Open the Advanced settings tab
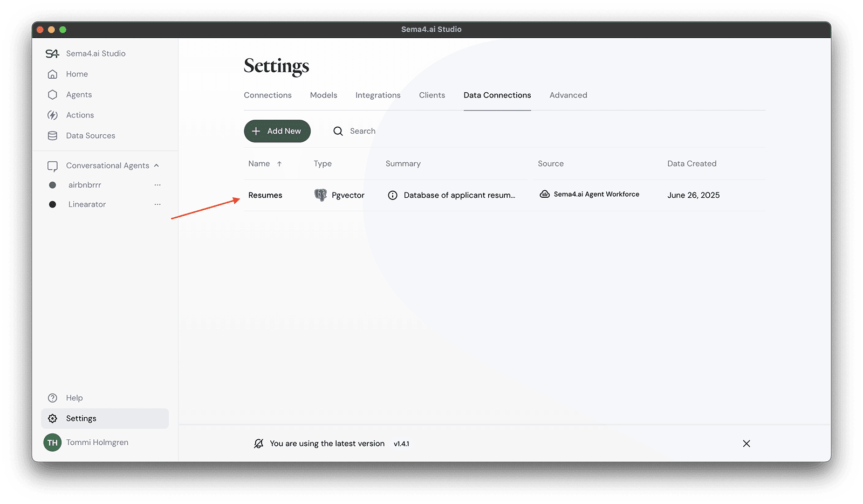 (568, 95)
